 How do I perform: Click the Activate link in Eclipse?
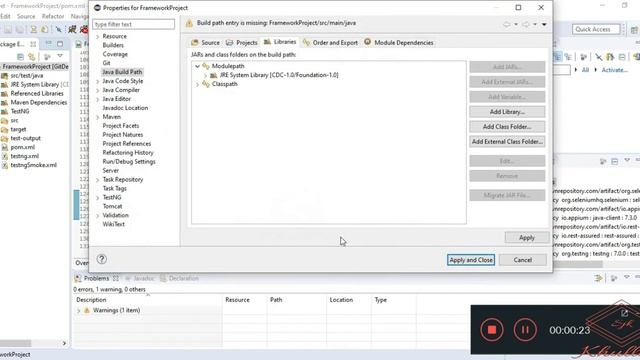(x=614, y=70)
